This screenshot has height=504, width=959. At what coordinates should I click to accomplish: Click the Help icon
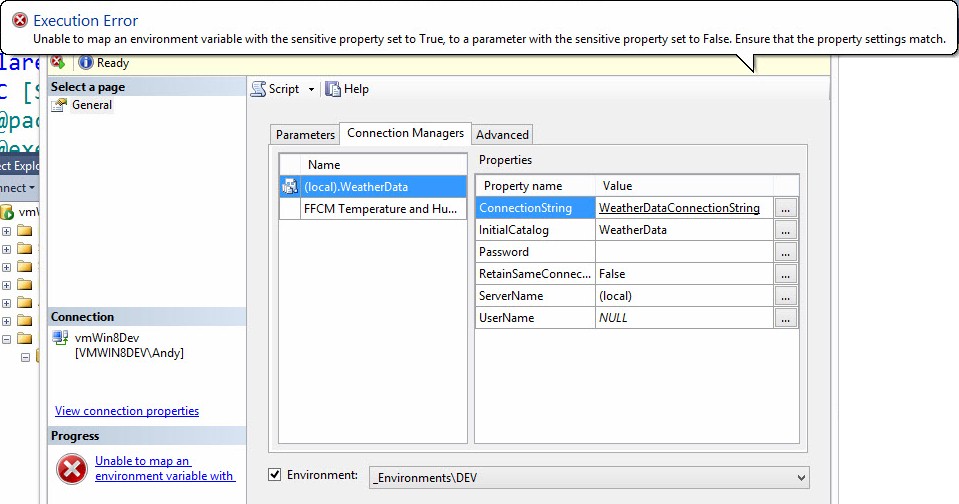(x=334, y=89)
